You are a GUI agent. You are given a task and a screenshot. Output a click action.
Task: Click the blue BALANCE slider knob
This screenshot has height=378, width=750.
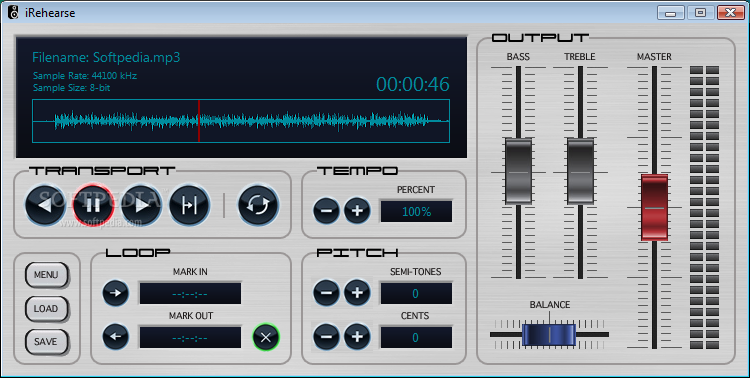pos(549,334)
